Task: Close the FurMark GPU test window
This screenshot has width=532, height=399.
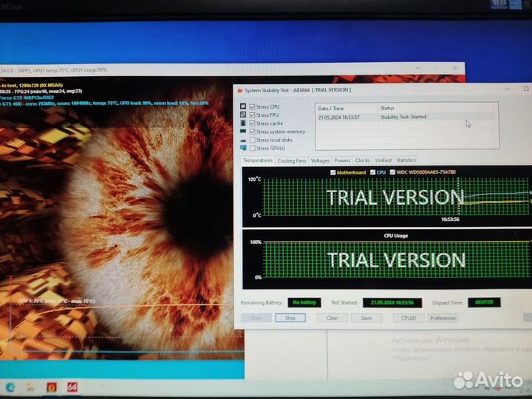Action: (455, 68)
